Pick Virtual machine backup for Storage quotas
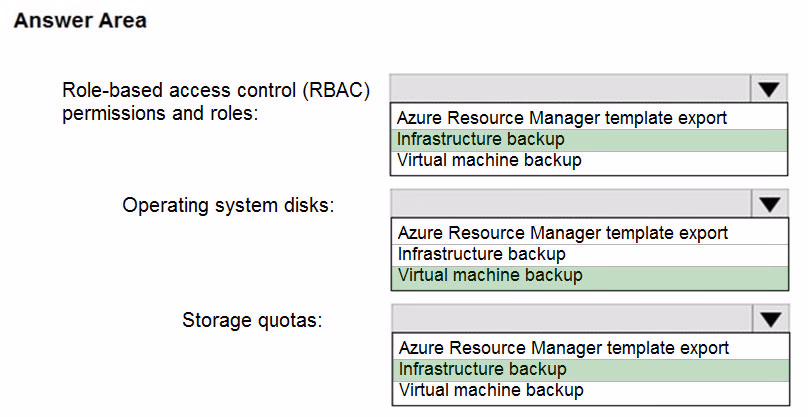This screenshot has height=417, width=808. coord(591,391)
